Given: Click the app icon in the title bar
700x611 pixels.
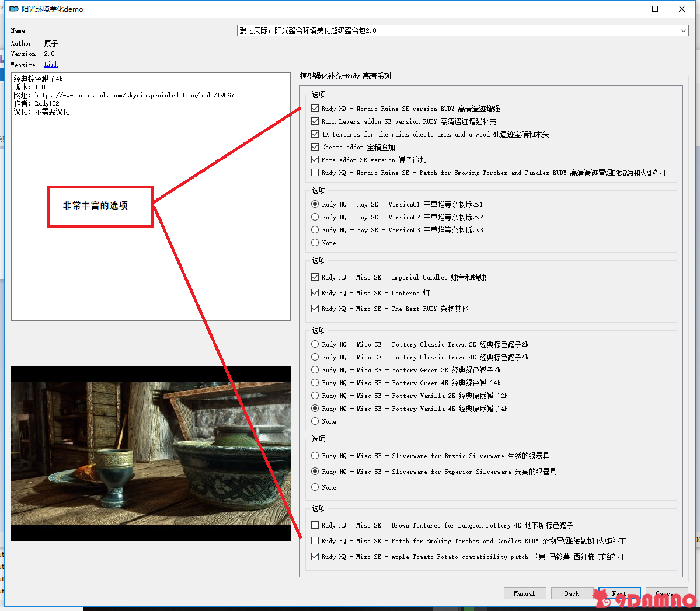Looking at the screenshot, I should (14, 9).
